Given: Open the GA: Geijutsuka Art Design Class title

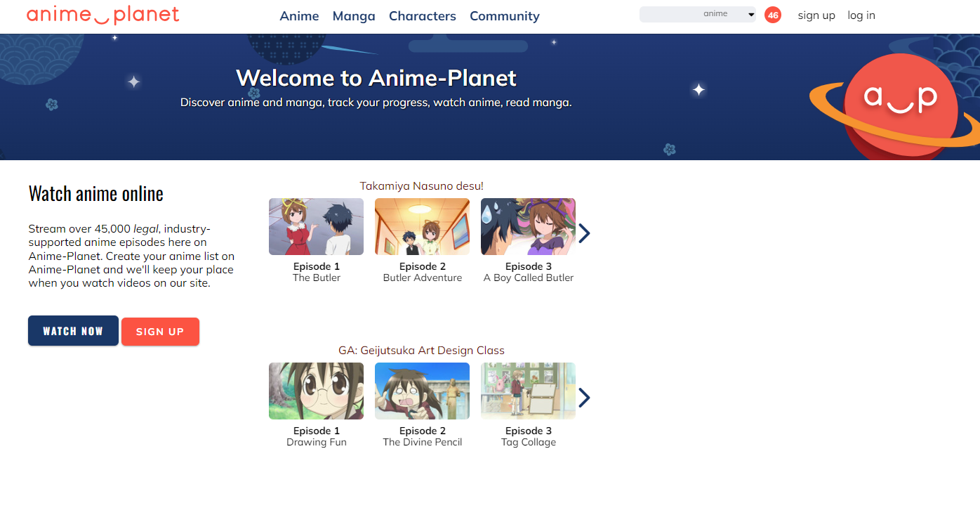Looking at the screenshot, I should click(x=422, y=351).
